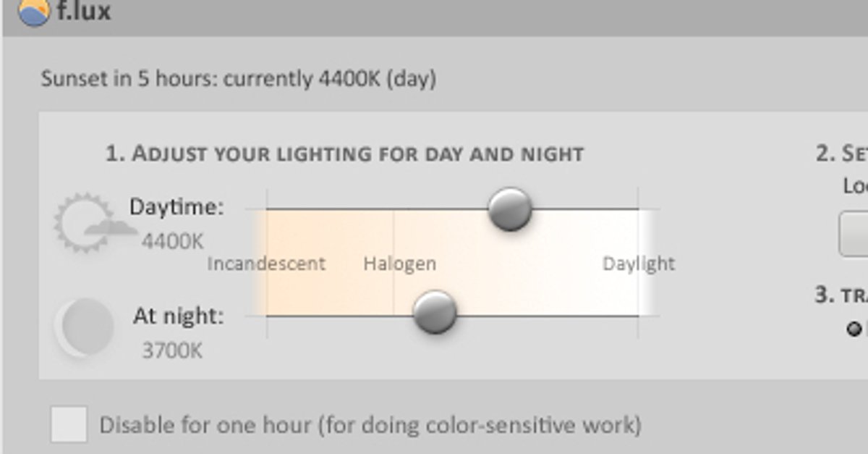This screenshot has height=454, width=868.
Task: Click the Halogen preset label
Action: (x=400, y=264)
